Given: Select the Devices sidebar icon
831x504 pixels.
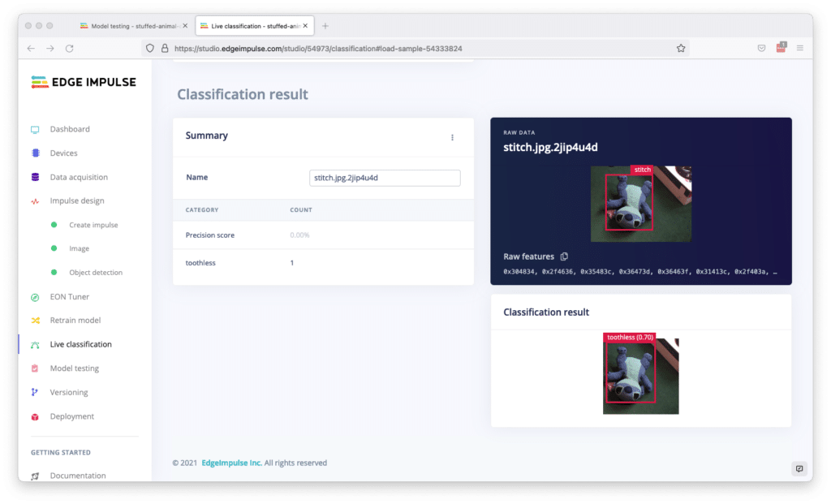Looking at the screenshot, I should coord(33,153).
